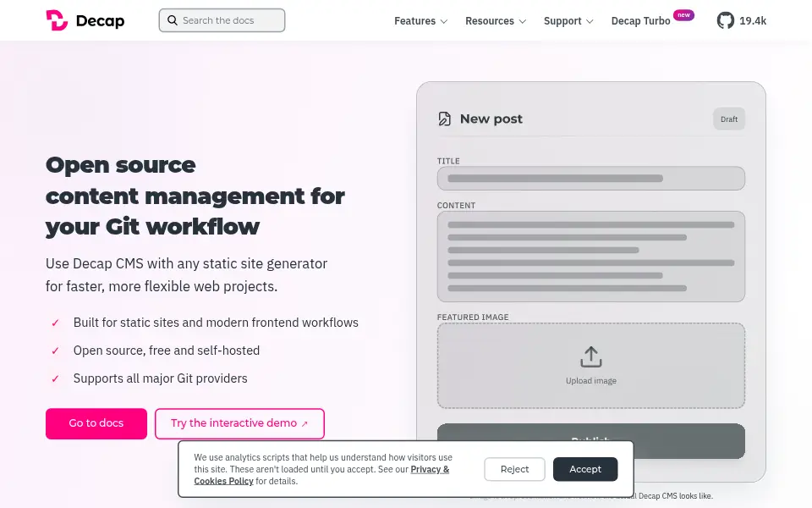Click the Decap logo icon
Image resolution: width=812 pixels, height=508 pixels.
(x=57, y=20)
